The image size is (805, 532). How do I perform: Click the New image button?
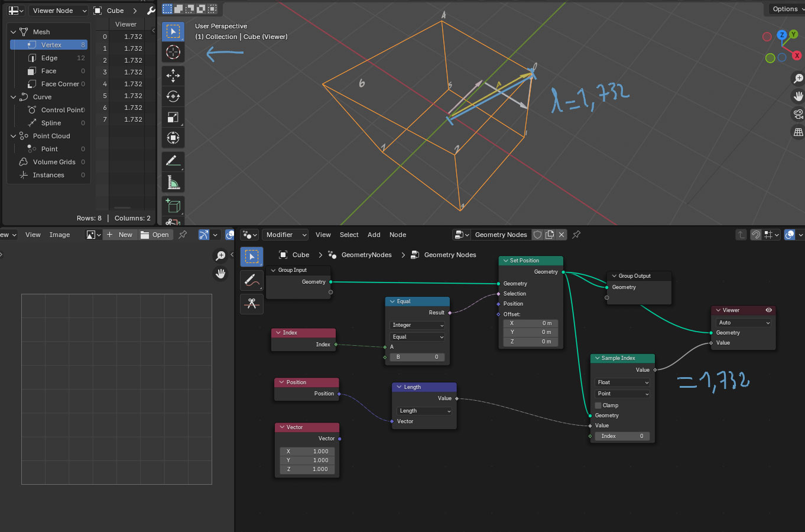coord(120,235)
